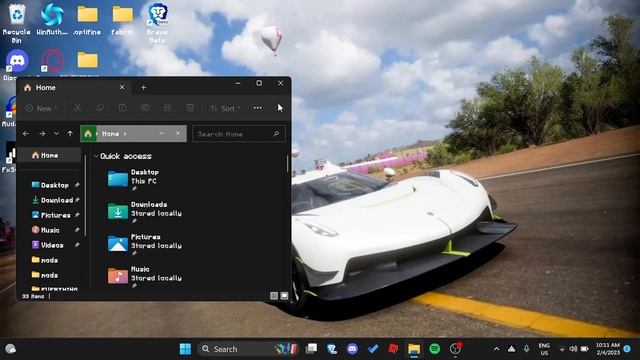This screenshot has height=360, width=640.
Task: Open the Windows Start menu
Action: click(x=185, y=349)
